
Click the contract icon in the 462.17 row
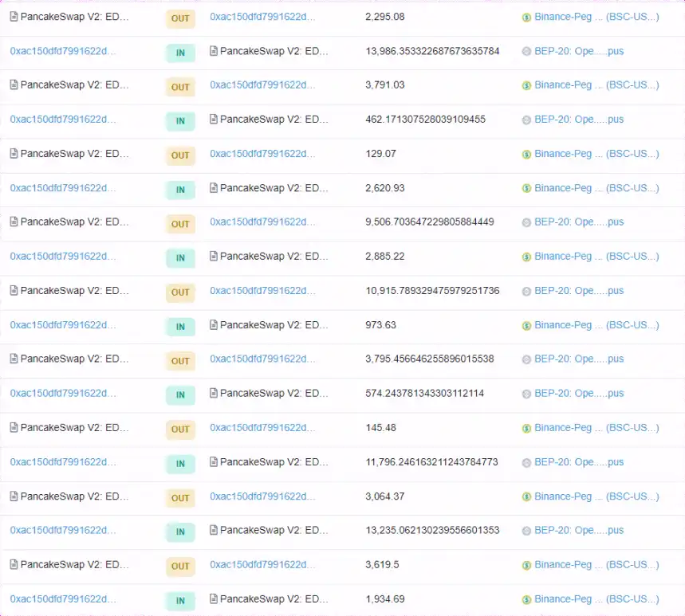[214, 119]
